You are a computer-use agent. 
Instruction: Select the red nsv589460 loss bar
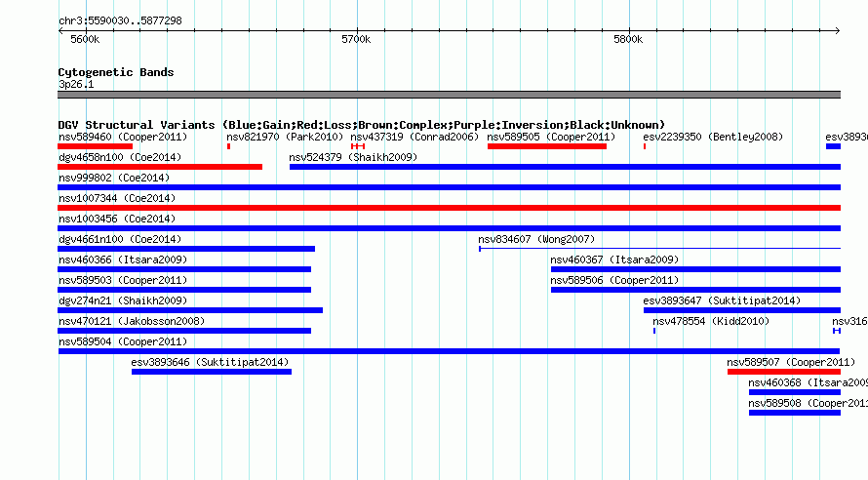(96, 146)
